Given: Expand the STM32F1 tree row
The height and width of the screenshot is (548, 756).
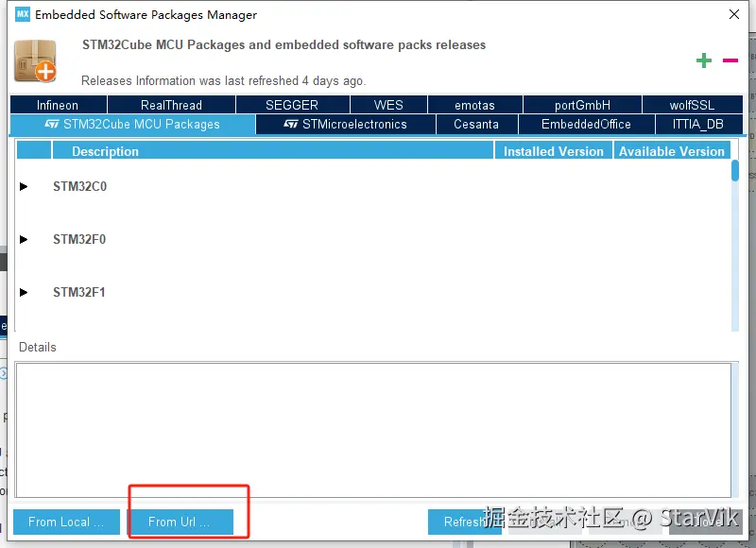Looking at the screenshot, I should 24,293.
